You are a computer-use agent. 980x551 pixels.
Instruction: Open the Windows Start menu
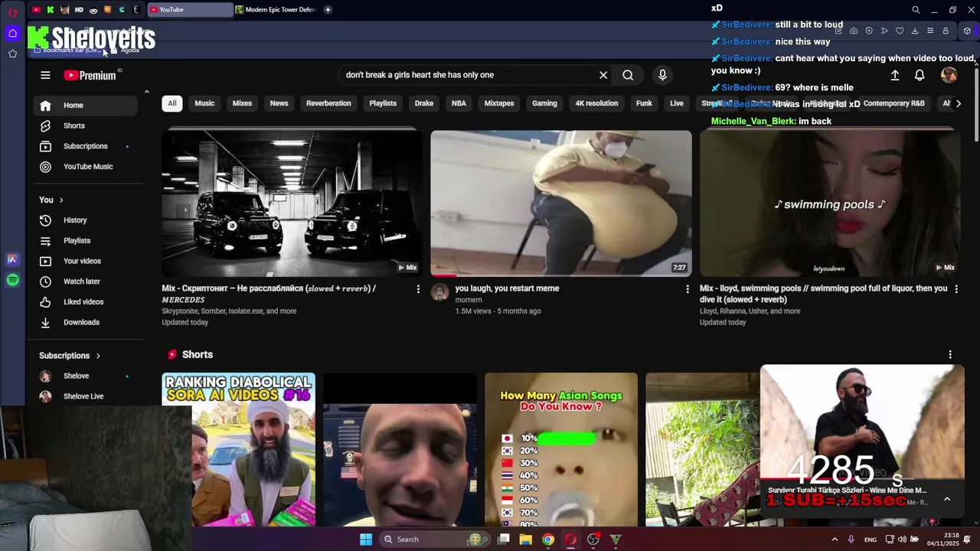pos(366,540)
